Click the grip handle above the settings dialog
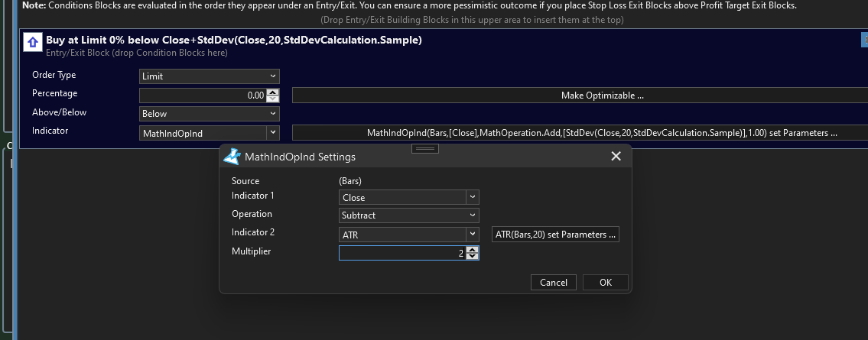The image size is (868, 340). [424, 149]
